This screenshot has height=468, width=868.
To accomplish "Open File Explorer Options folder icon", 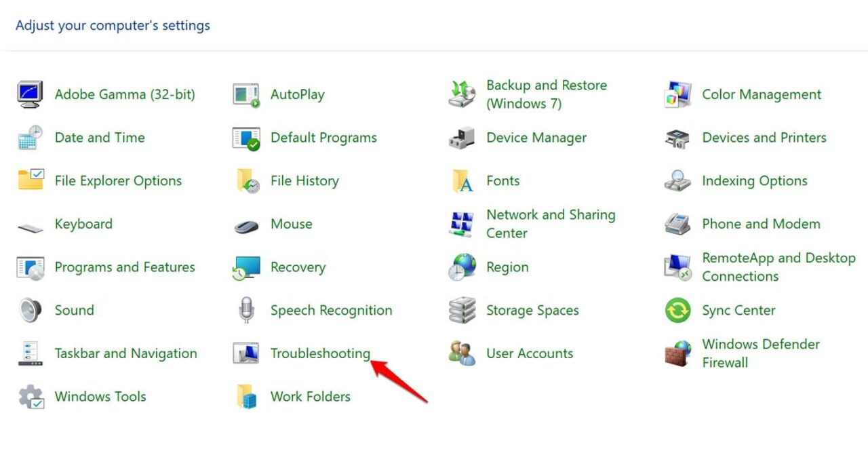I will click(31, 180).
